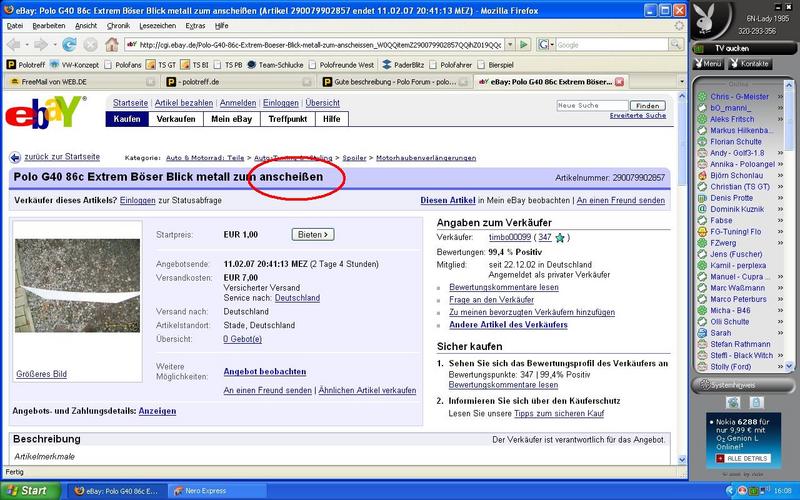This screenshot has width=800, height=500.
Task: Select the Verkaufen eBay navigation tab
Action: pyautogui.click(x=176, y=119)
